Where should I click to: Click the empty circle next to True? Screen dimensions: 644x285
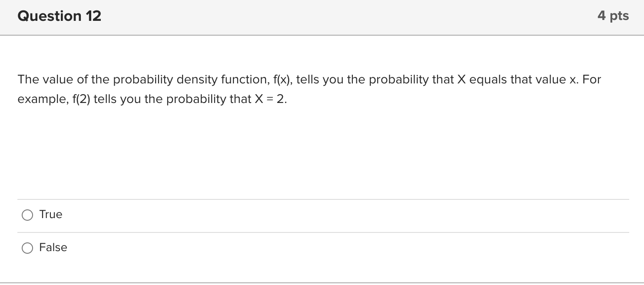click(x=27, y=215)
